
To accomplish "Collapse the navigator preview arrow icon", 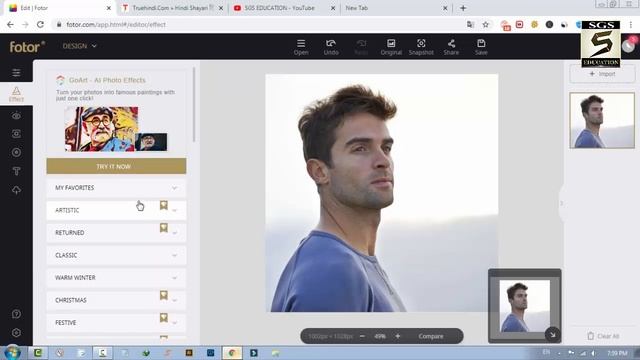I will click(552, 335).
